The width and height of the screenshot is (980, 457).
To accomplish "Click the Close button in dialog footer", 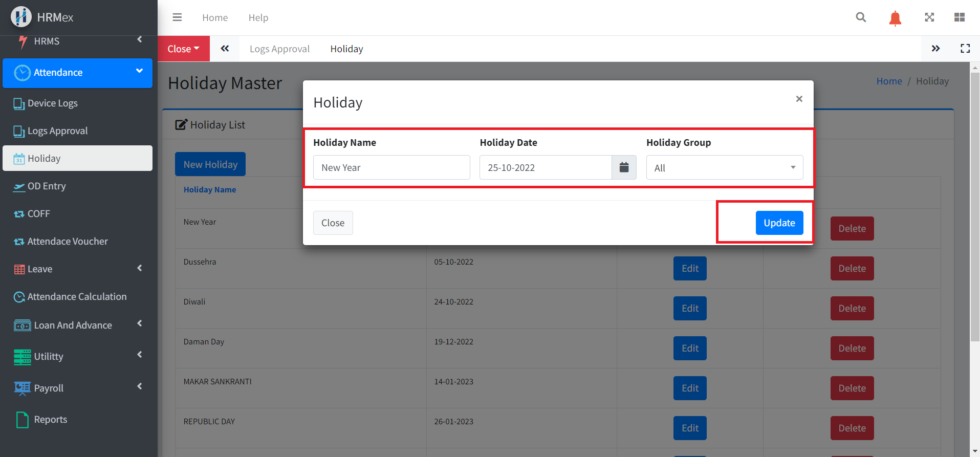I will tap(333, 223).
